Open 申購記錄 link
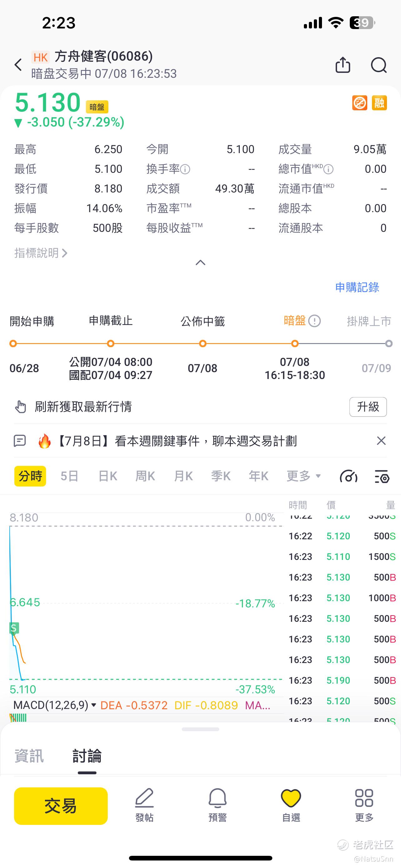Screen dimensions: 401x868 pyautogui.click(x=357, y=287)
